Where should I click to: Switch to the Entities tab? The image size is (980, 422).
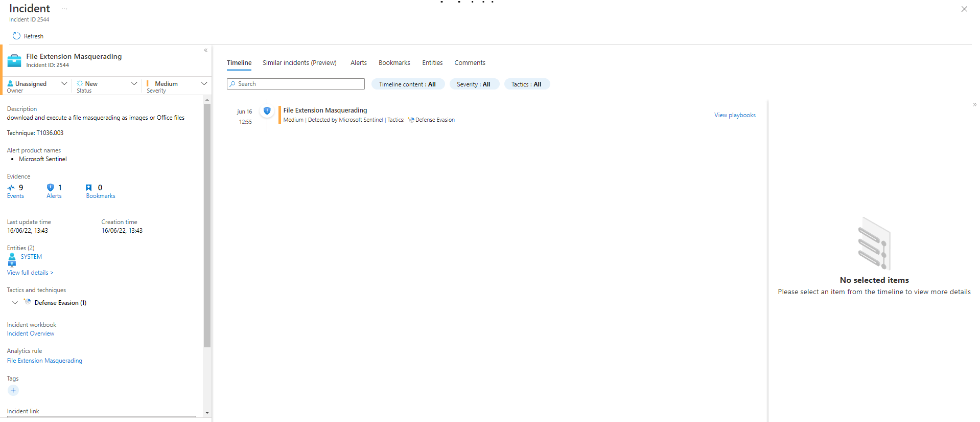click(432, 63)
